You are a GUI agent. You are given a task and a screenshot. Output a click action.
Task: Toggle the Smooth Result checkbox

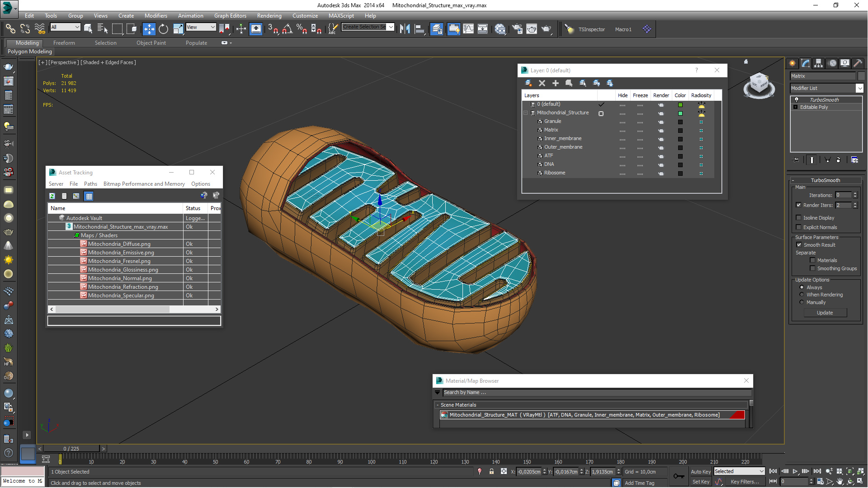(799, 245)
